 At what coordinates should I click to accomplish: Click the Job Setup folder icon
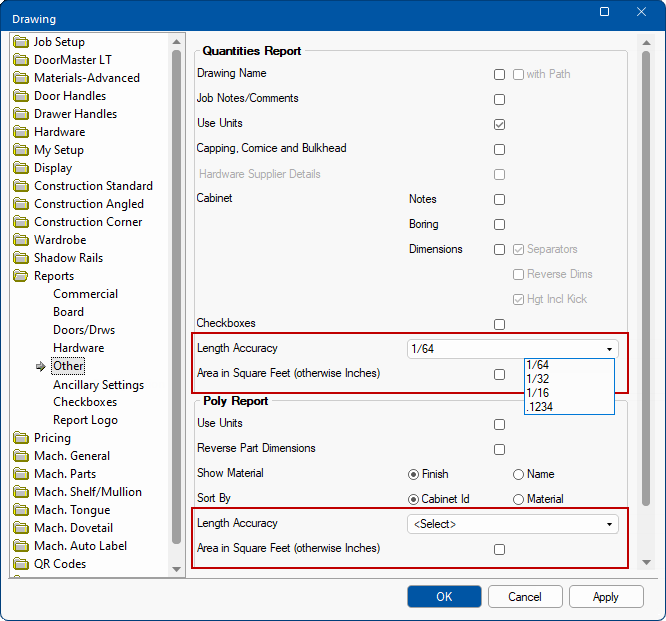point(21,42)
